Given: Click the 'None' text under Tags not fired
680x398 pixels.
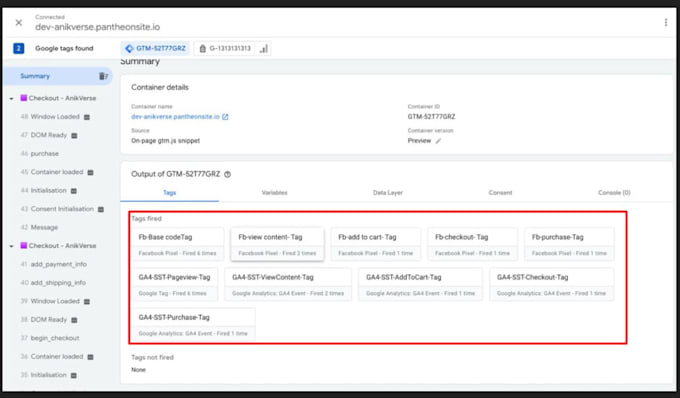Looking at the screenshot, I should 138,370.
